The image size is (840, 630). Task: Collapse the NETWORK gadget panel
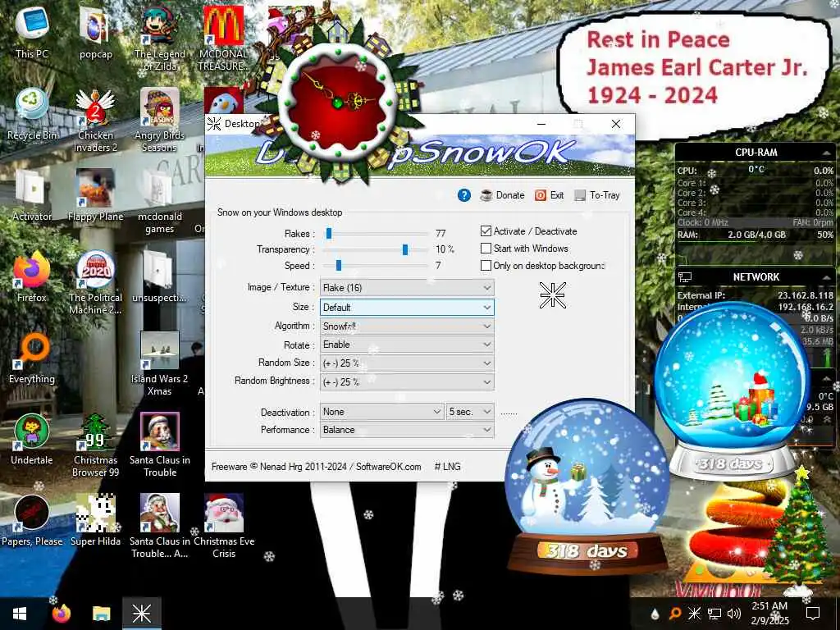pyautogui.click(x=826, y=277)
